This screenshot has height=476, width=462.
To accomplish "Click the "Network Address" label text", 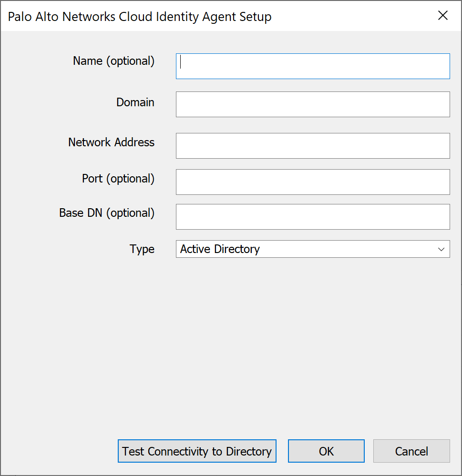I will point(111,142).
